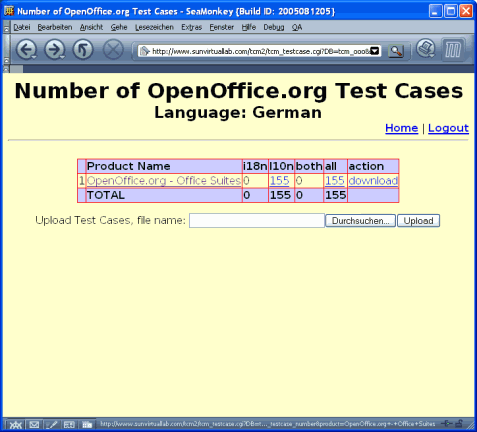Click the Durchsuchen... browse button
The height and width of the screenshot is (432, 477).
pyautogui.click(x=360, y=221)
